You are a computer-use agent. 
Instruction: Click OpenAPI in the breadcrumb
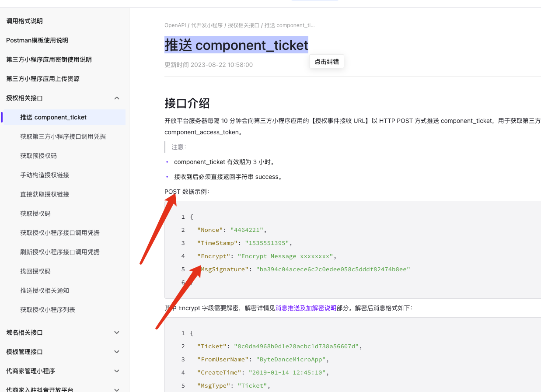click(175, 25)
